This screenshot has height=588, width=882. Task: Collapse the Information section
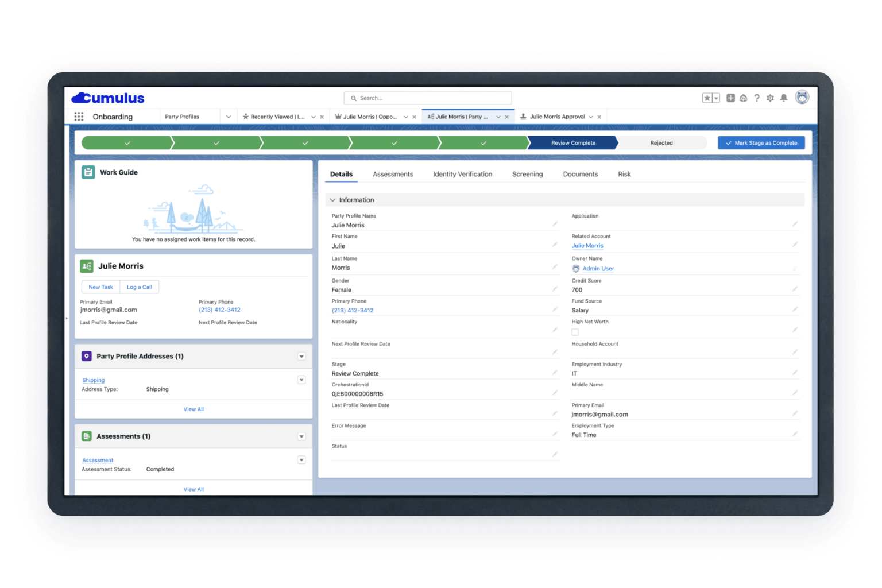coord(334,199)
